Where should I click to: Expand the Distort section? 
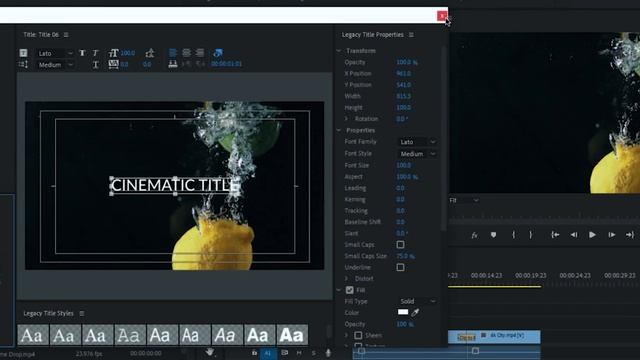point(347,279)
